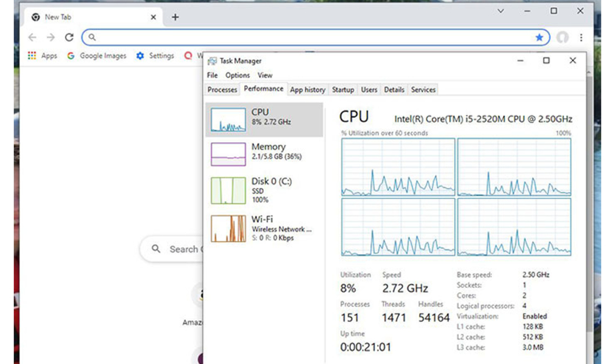
Task: Switch to the Details tab
Action: (x=394, y=90)
